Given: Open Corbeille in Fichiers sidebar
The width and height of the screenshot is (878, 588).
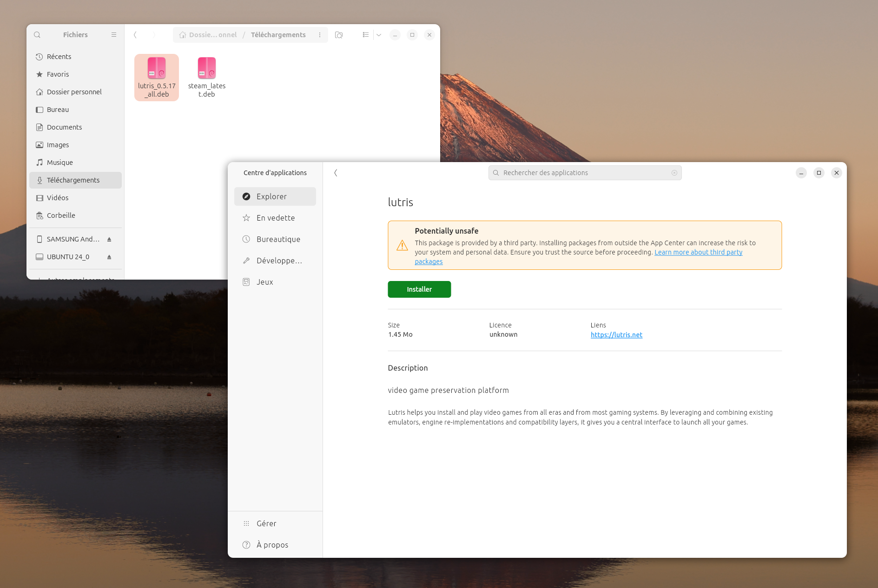Looking at the screenshot, I should coord(75,216).
